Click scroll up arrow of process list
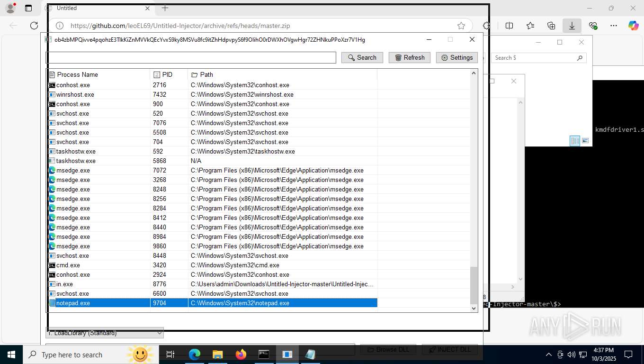The height and width of the screenshot is (364, 644). (x=474, y=73)
